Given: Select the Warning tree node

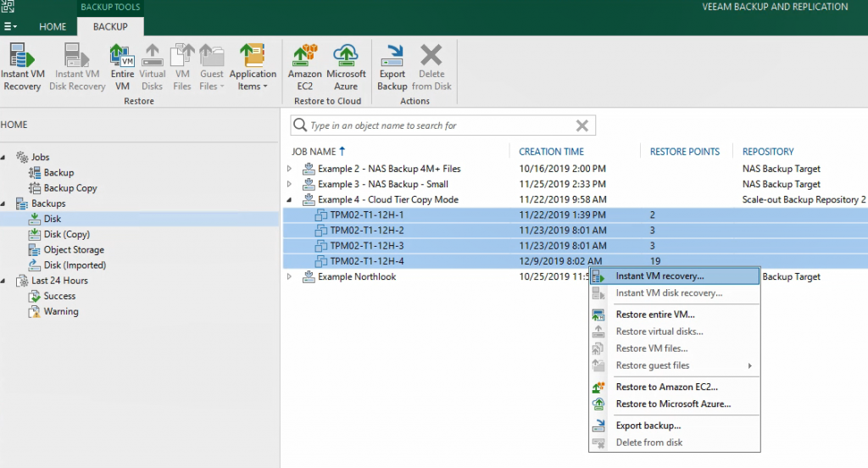Looking at the screenshot, I should [61, 312].
